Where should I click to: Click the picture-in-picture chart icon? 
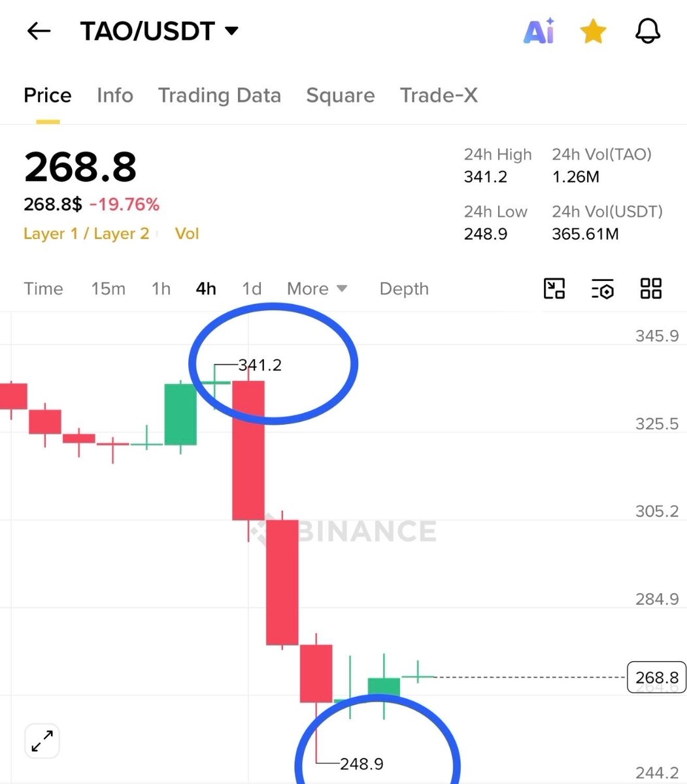point(554,288)
